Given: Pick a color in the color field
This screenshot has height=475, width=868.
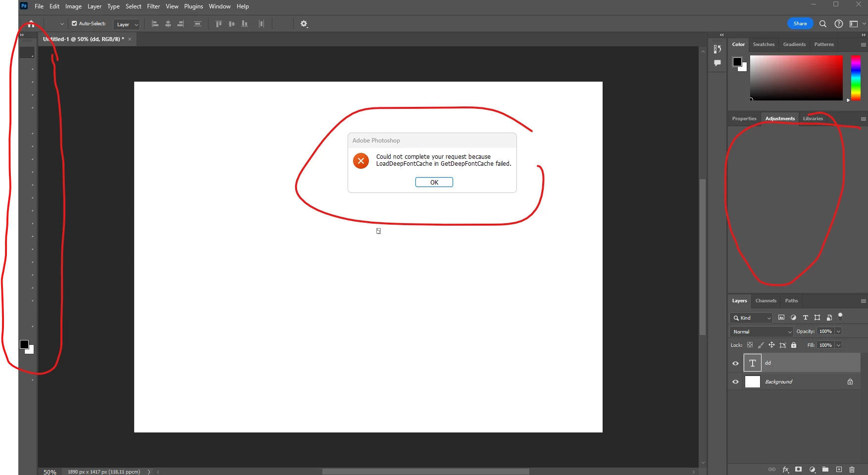Looking at the screenshot, I should pos(796,78).
